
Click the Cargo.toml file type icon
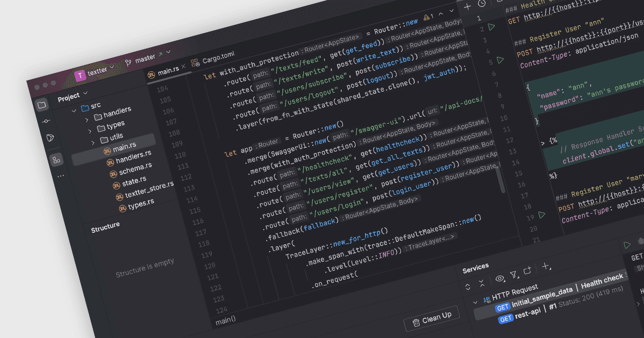pos(195,63)
